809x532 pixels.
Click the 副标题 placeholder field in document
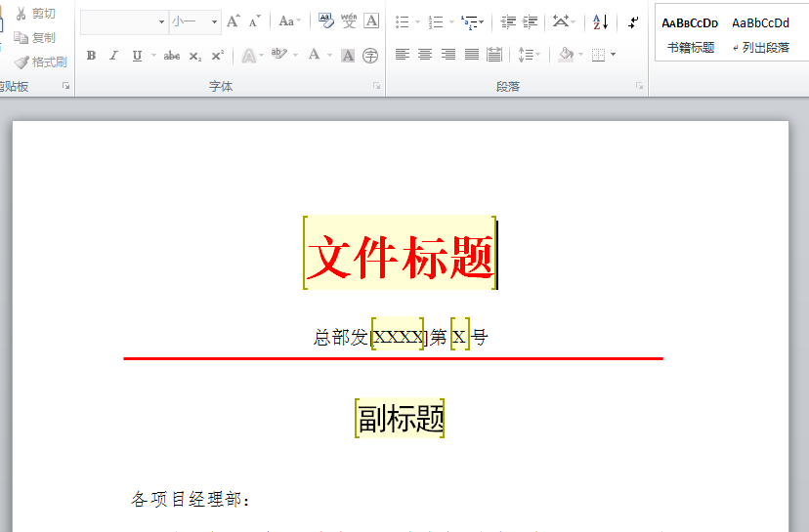401,419
